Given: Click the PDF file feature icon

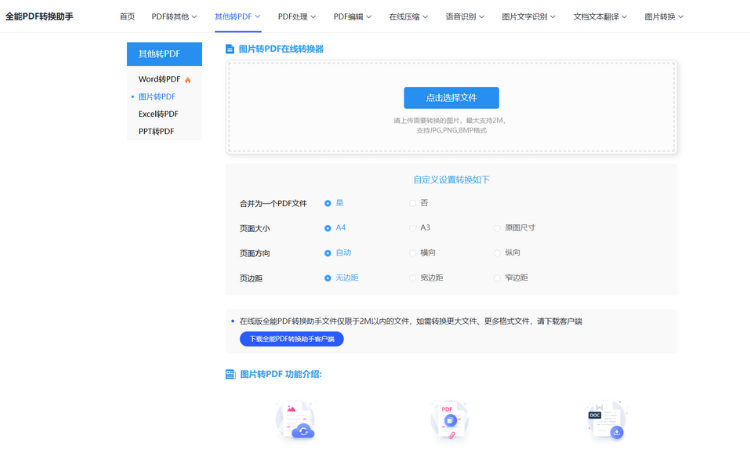Looking at the screenshot, I should [450, 421].
